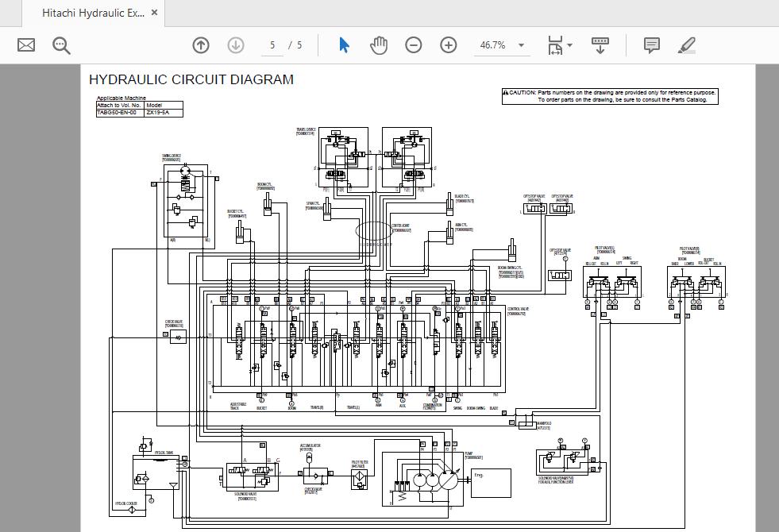Open the Add Sticky Note comment tool
Viewport: 779px width, 532px height.
tap(651, 45)
